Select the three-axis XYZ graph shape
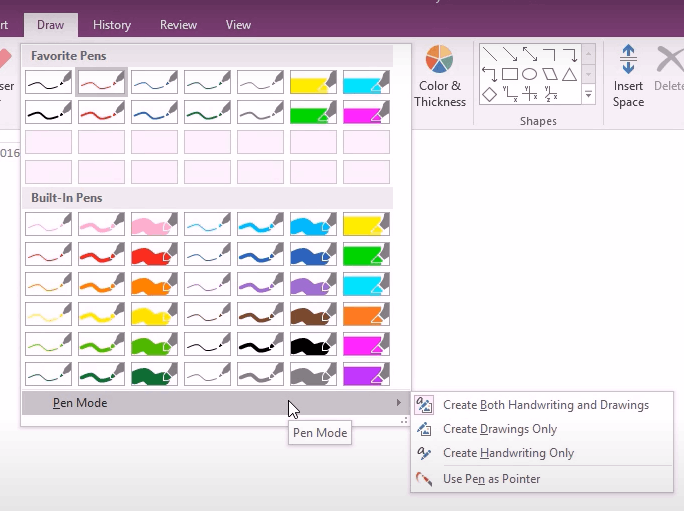 pos(551,93)
